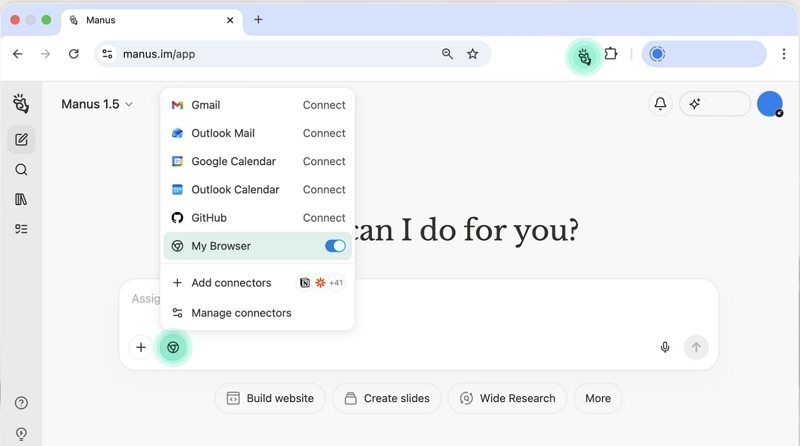Connect the GitHub connector
800x446 pixels.
pyautogui.click(x=324, y=218)
